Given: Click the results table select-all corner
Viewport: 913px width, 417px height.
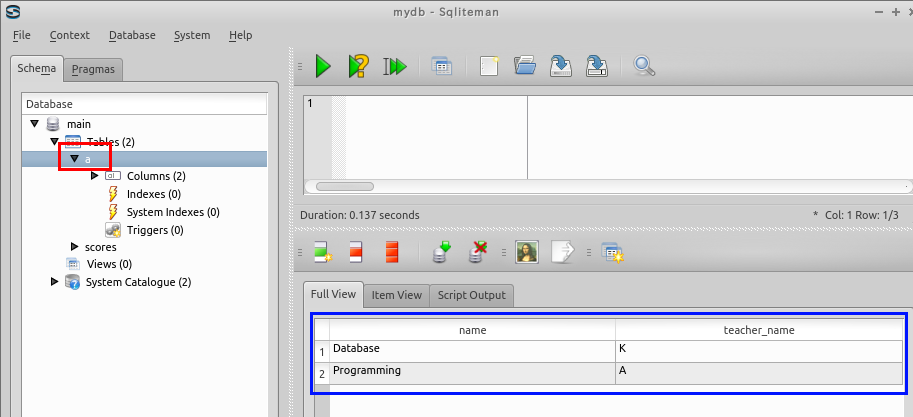Looking at the screenshot, I should 322,330.
